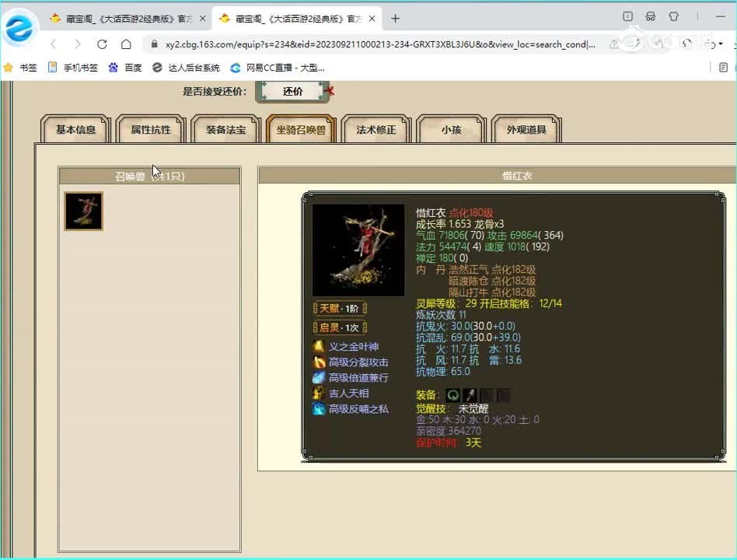
Task: Open the 外观道具 tab
Action: click(526, 129)
